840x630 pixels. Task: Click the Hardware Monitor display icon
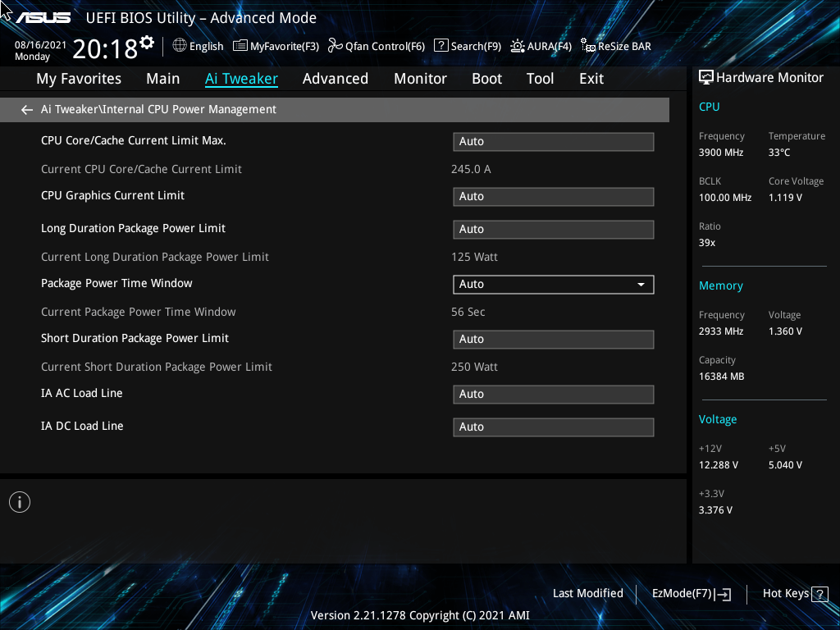(706, 78)
